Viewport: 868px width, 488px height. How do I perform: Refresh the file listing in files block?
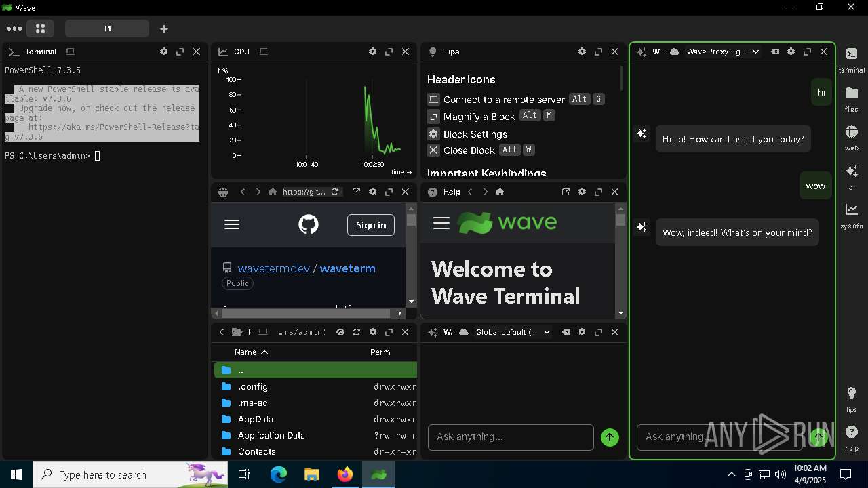coord(356,332)
